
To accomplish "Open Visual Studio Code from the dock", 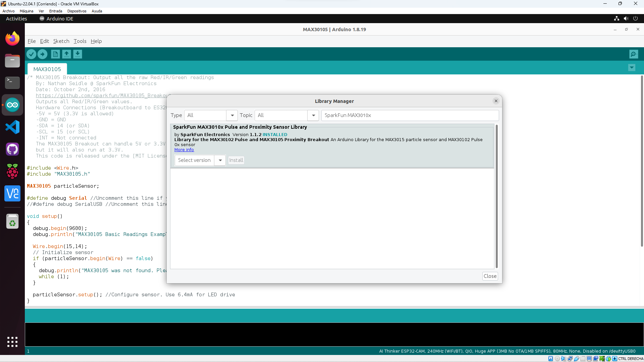I will tap(12, 127).
